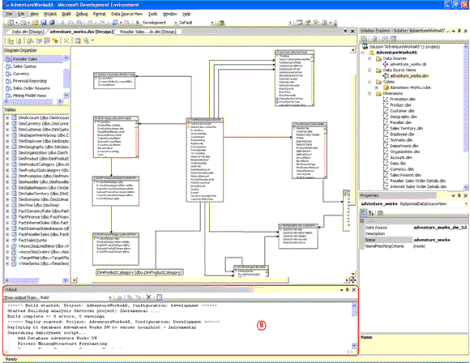Open the View menu
The width and height of the screenshot is (470, 363).
[34, 14]
